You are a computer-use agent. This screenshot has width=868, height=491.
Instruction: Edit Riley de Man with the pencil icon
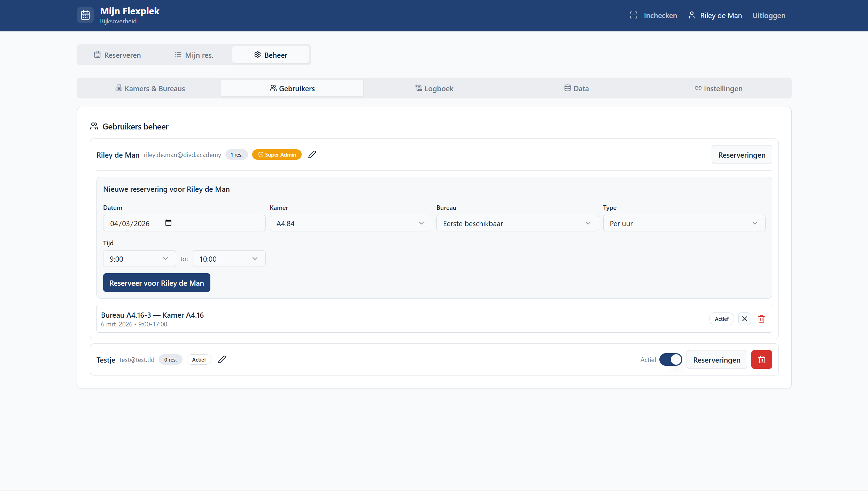click(x=312, y=155)
